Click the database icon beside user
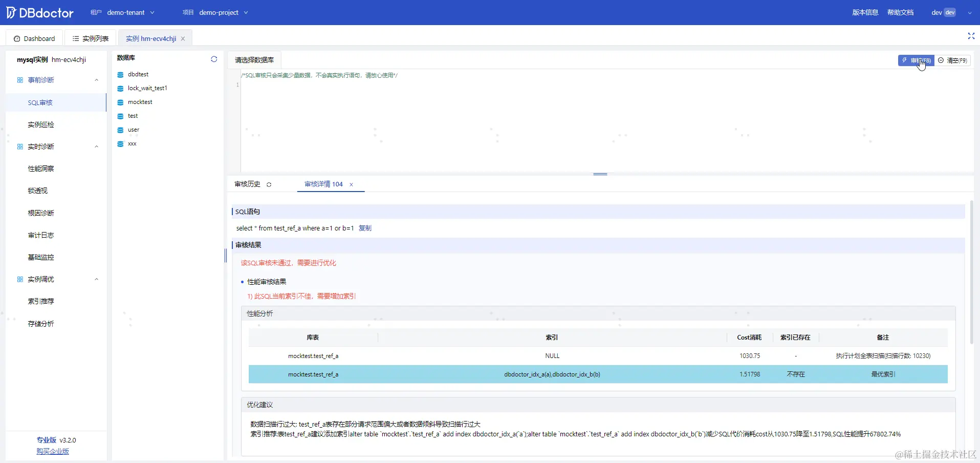 click(120, 130)
